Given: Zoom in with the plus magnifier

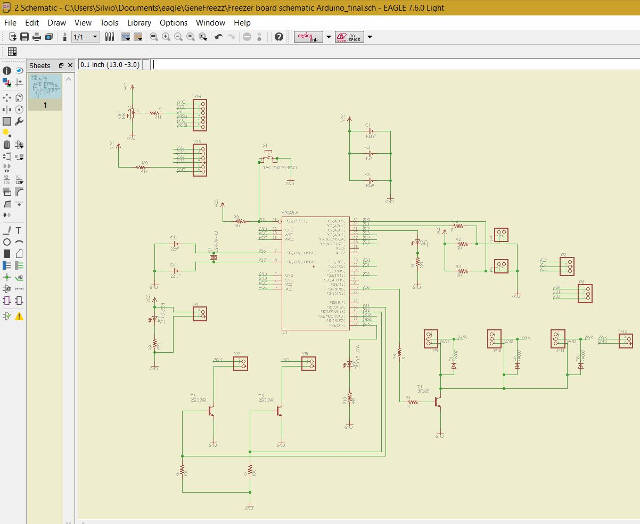Looking at the screenshot, I should point(166,37).
